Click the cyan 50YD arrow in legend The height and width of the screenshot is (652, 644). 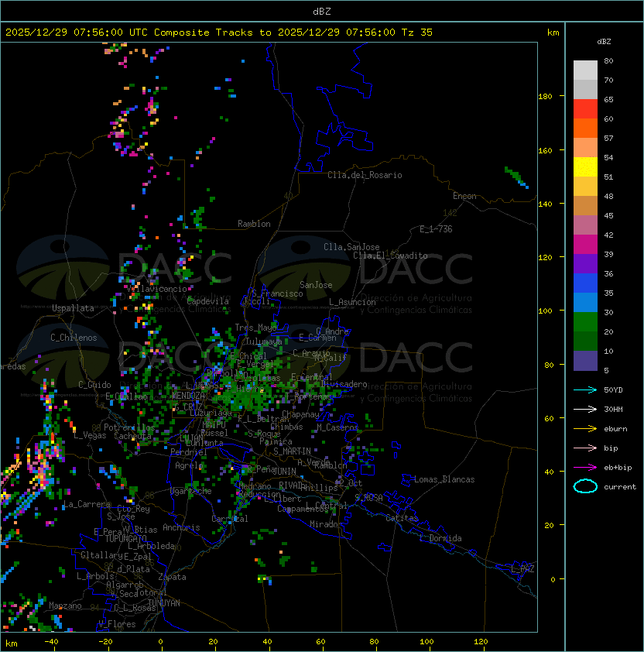(x=585, y=390)
